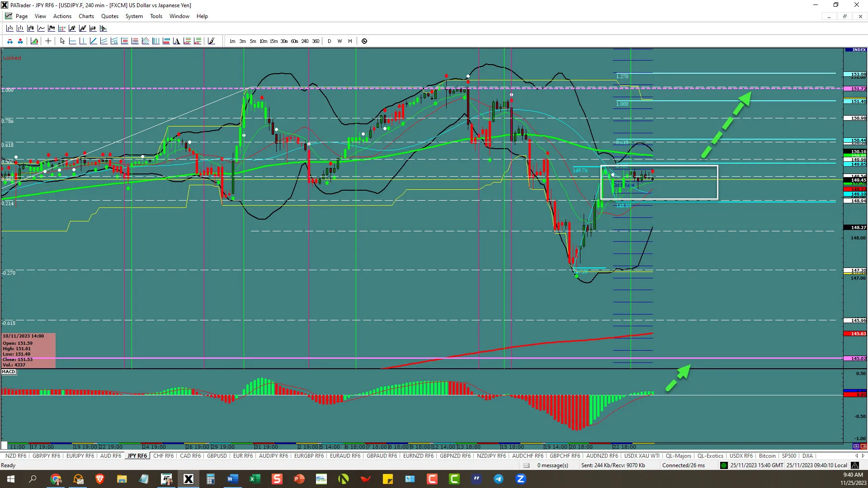The height and width of the screenshot is (488, 868).
Task: Select the diagonal trendline tool
Action: coord(93,41)
